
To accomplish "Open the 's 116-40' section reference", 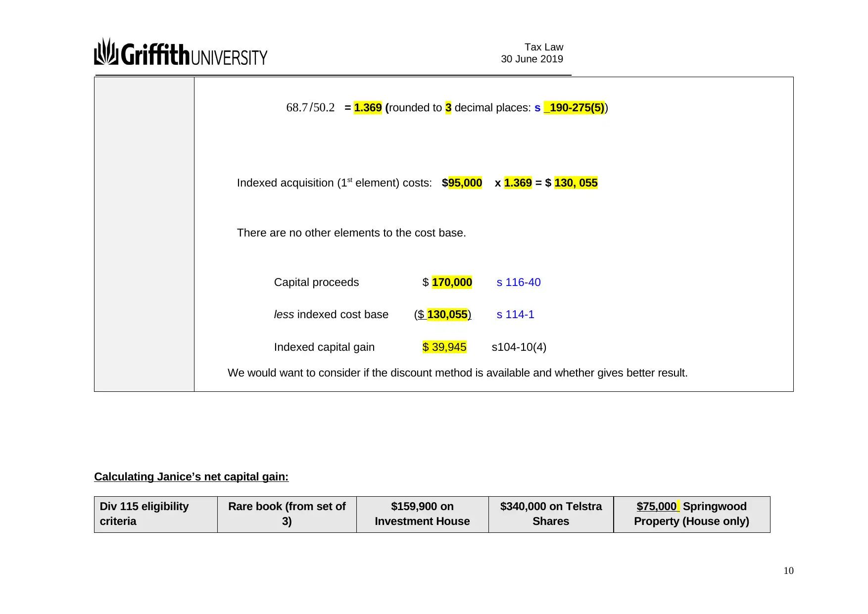I will [519, 282].
